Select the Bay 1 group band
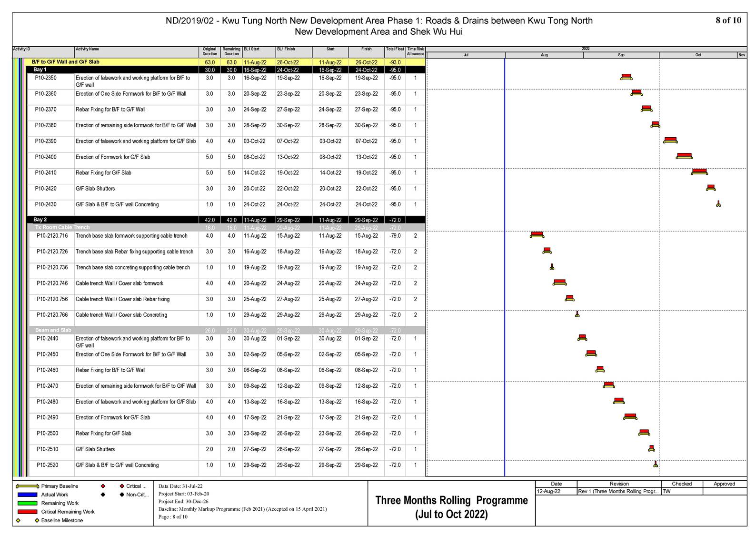This screenshot has width=756, height=535. (226, 70)
